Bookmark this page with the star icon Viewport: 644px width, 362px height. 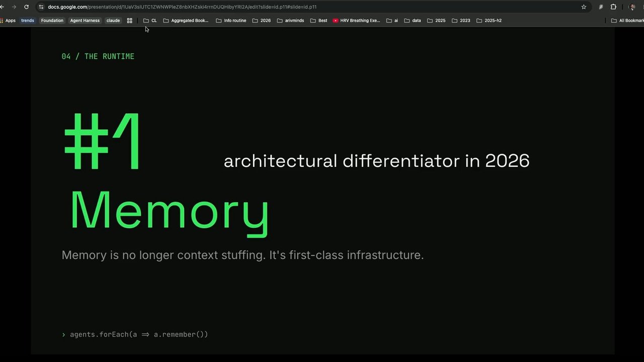(x=584, y=7)
